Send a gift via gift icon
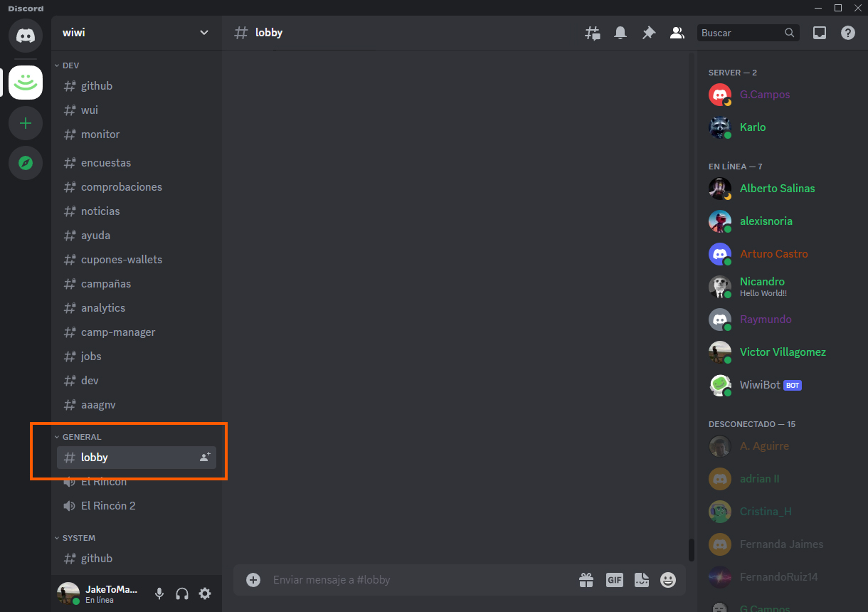 586,580
